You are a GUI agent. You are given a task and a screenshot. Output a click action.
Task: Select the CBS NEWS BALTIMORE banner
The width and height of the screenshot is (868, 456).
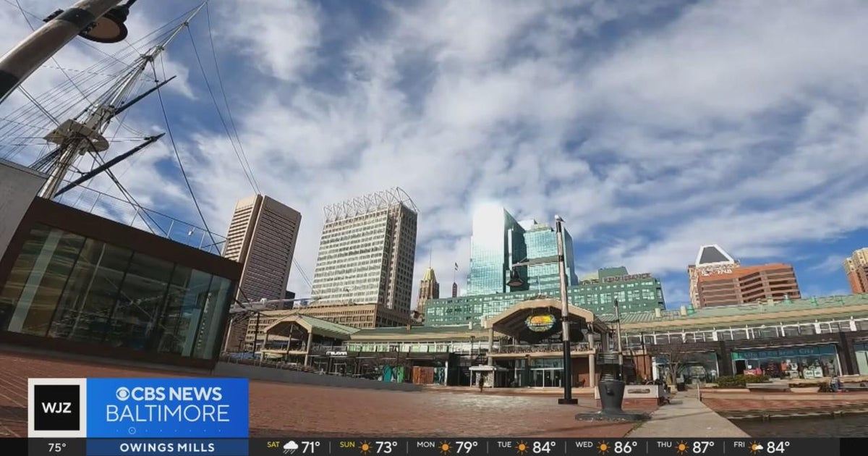pos(167,408)
